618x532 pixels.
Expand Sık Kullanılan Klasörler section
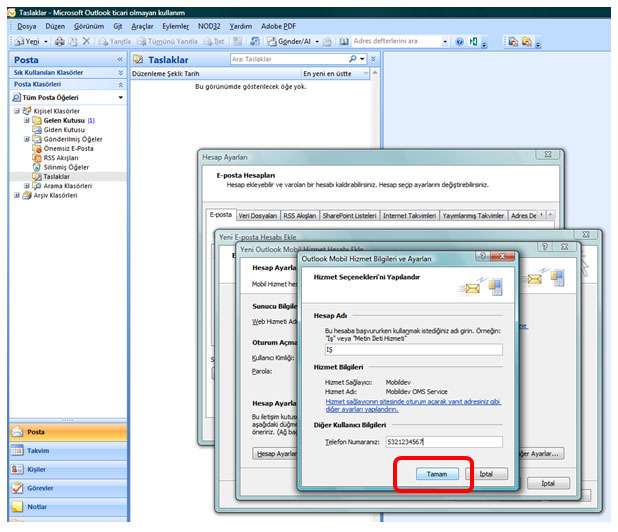pos(121,73)
